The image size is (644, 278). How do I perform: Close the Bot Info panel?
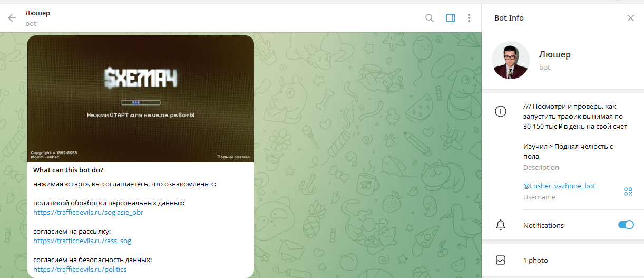click(630, 18)
